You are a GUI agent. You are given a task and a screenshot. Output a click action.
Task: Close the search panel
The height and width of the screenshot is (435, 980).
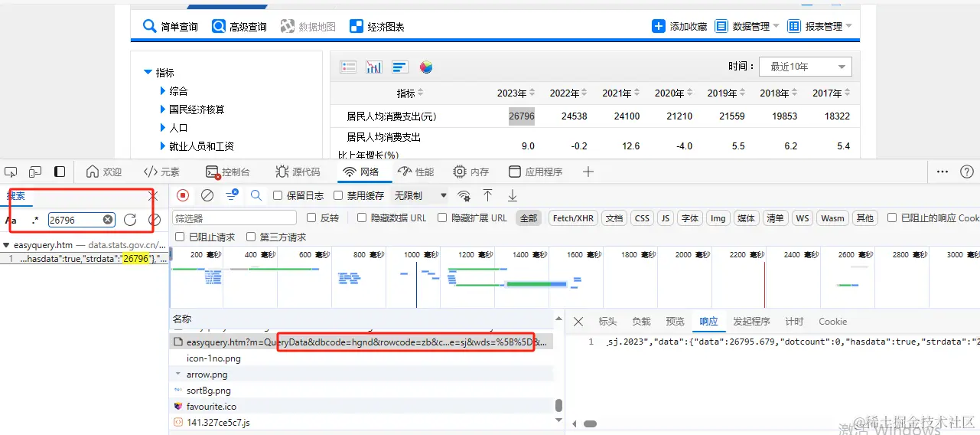pos(152,196)
